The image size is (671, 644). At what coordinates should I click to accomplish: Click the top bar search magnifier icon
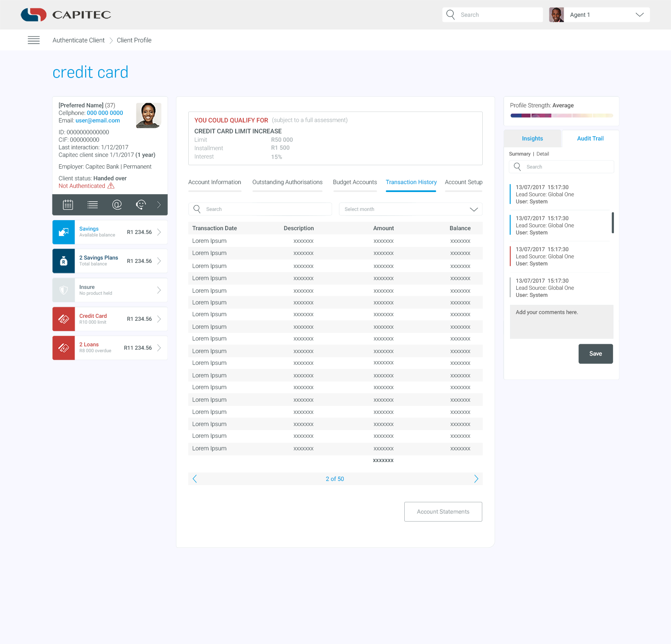450,15
